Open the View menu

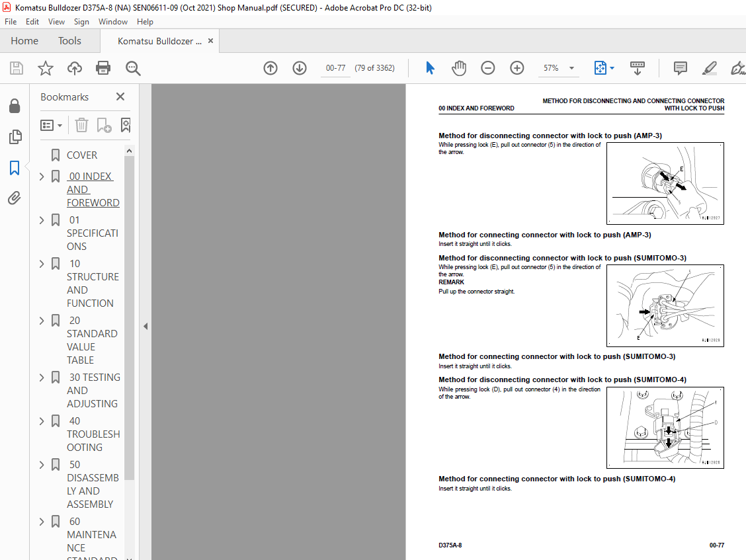pyautogui.click(x=56, y=21)
